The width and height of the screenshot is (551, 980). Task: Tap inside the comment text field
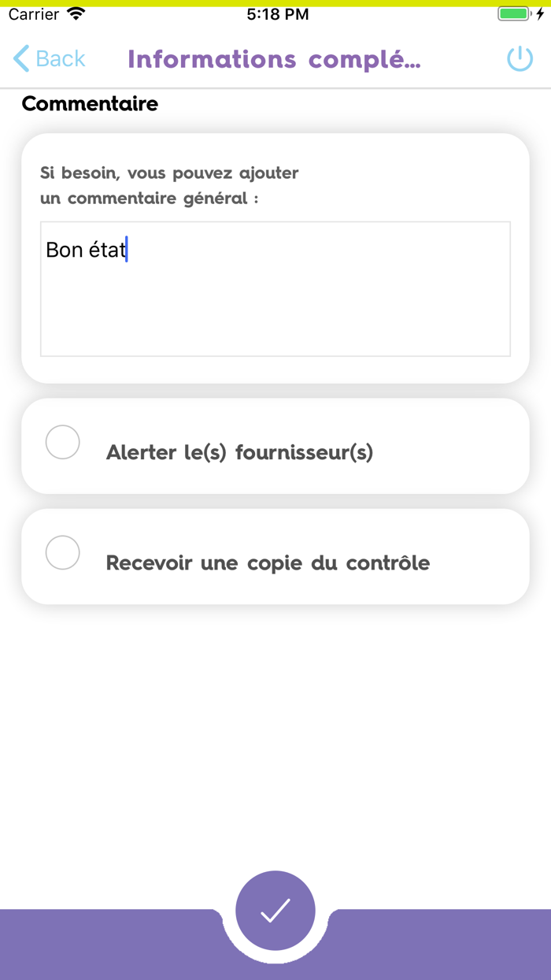pos(275,288)
